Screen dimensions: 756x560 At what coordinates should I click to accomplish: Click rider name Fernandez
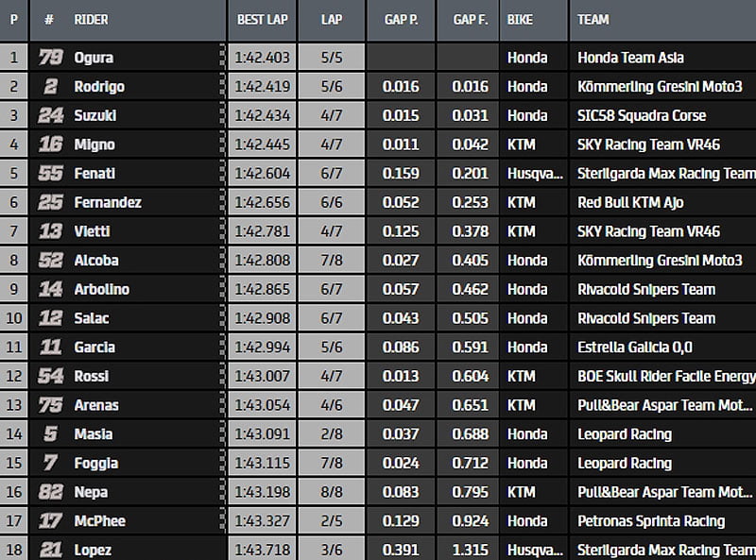[108, 203]
